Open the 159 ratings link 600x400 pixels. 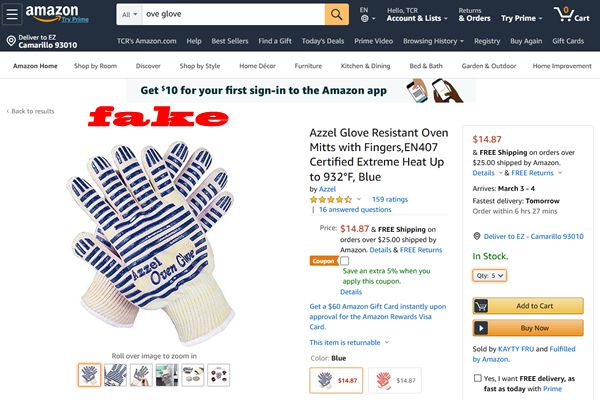(390, 199)
